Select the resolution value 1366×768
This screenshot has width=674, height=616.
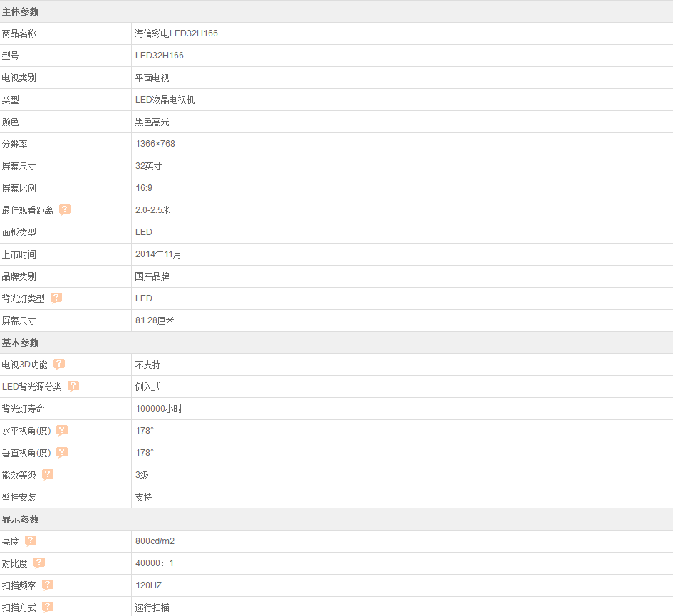pos(155,144)
